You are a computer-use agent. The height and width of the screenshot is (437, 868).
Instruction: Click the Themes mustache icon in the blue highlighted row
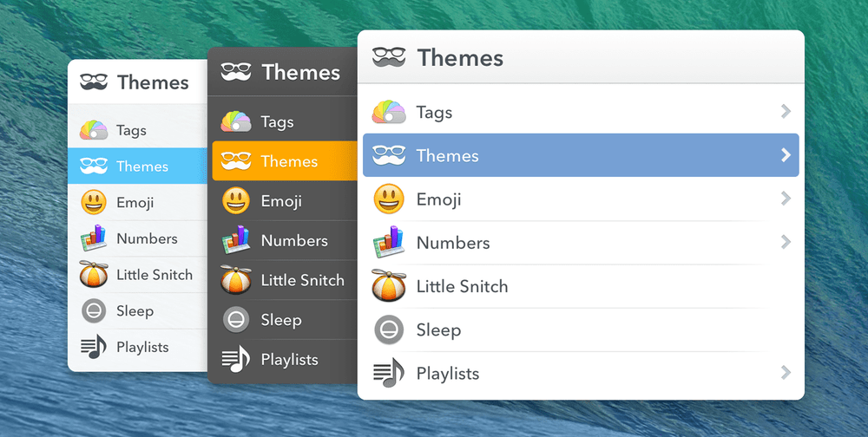[389, 155]
